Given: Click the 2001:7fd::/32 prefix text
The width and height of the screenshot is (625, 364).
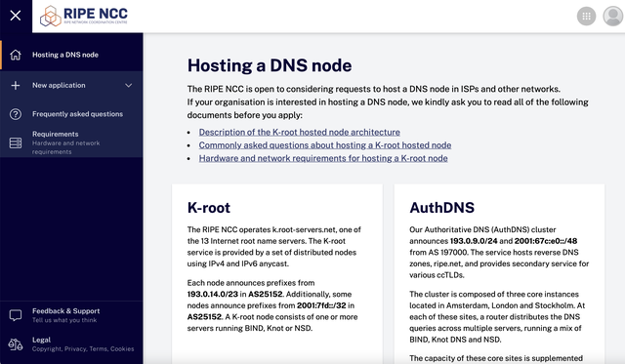Looking at the screenshot, I should pos(321,305).
